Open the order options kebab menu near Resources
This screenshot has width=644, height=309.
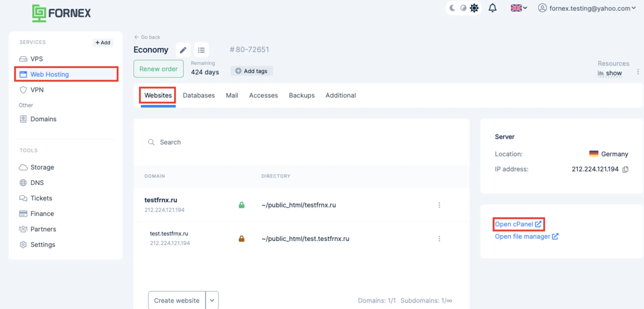[x=638, y=72]
